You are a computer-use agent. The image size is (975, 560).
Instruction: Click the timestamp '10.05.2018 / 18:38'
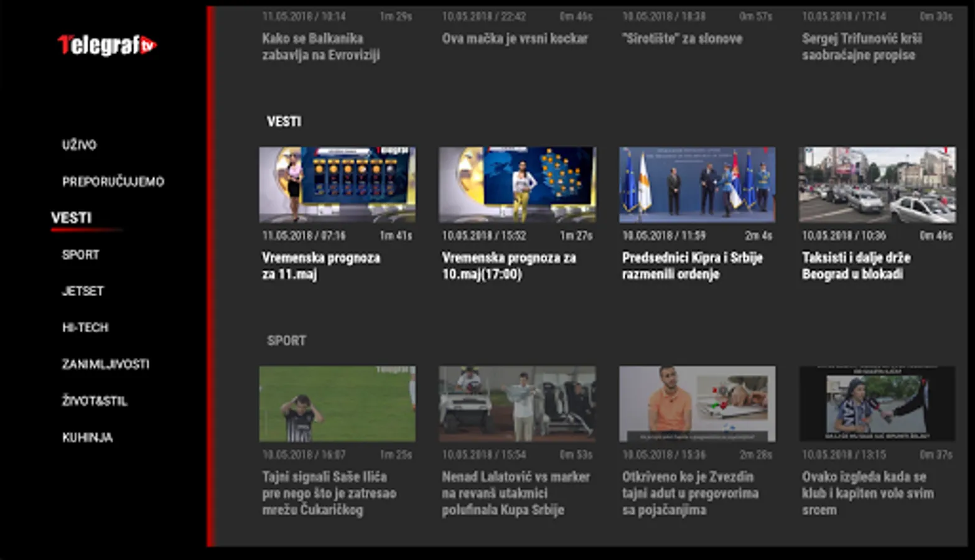[663, 16]
